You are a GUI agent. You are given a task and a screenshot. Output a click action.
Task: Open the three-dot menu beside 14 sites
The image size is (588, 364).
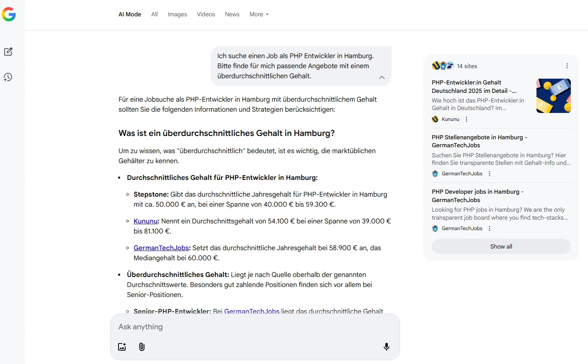point(567,66)
